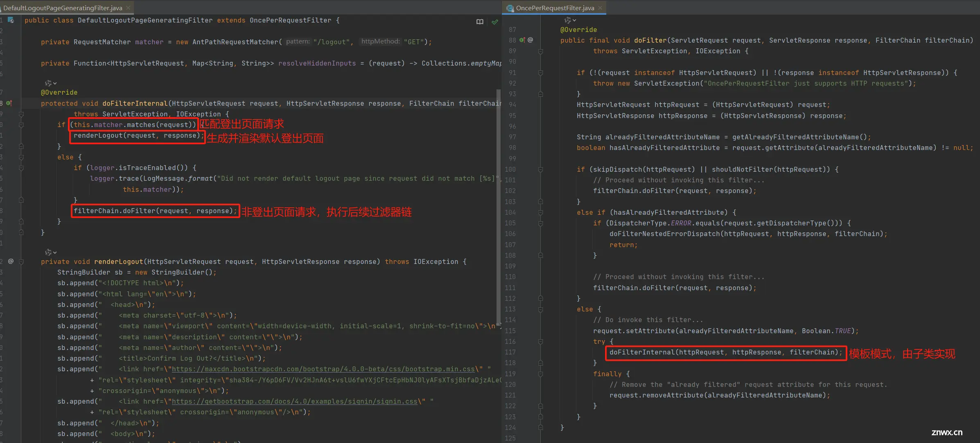Image resolution: width=980 pixels, height=443 pixels.
Task: Click getAlreadyFilteredAttributeName() on line 97
Action: (799, 137)
